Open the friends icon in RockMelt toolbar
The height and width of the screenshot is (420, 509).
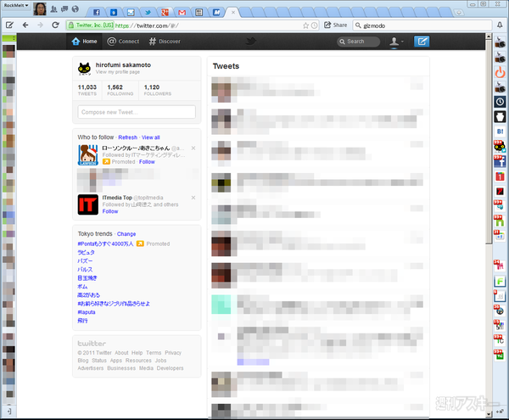pos(54,9)
